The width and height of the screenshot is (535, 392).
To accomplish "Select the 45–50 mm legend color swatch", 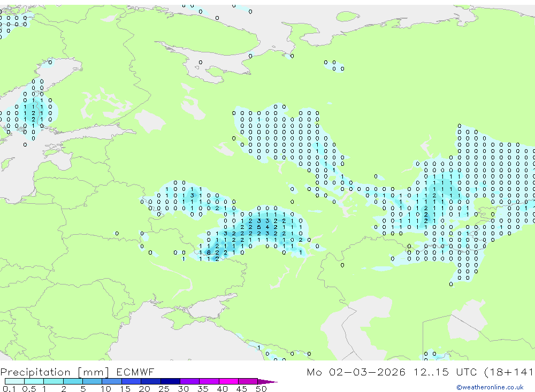I will 248,381.
